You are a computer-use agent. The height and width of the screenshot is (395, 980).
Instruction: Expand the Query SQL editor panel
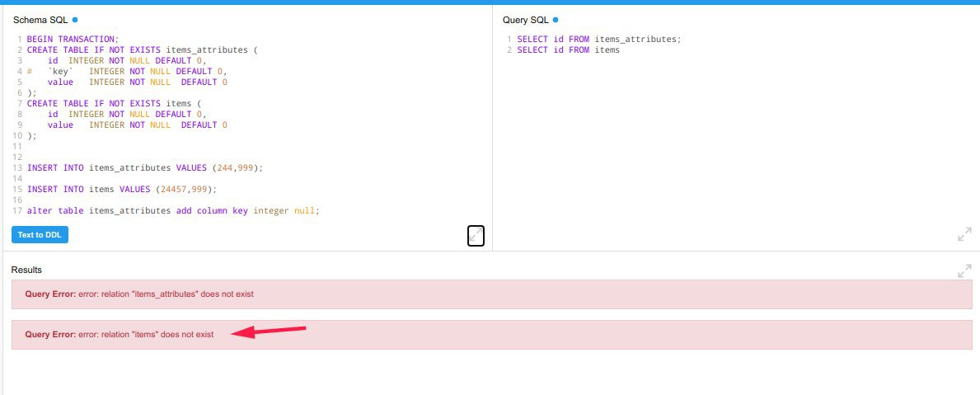[964, 235]
